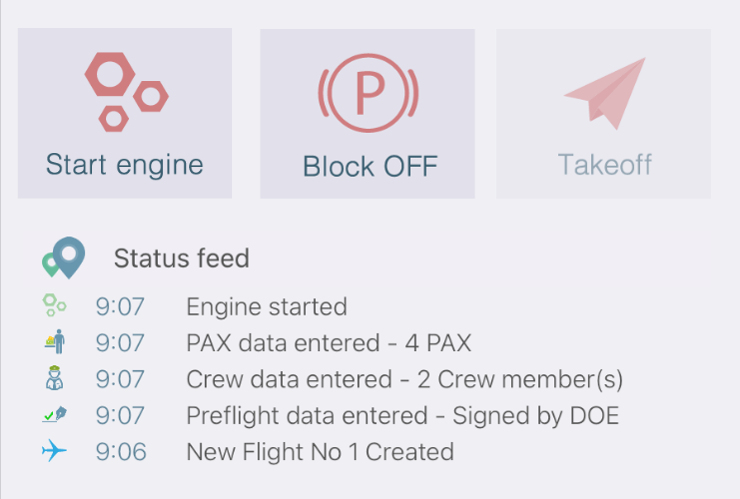Viewport: 740px width, 499px height.
Task: Click the Takeoff paper plane icon
Action: click(605, 93)
